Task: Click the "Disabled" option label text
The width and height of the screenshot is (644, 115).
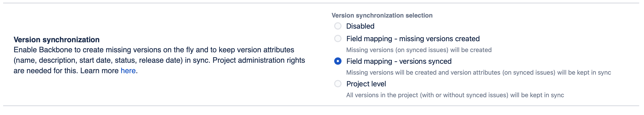Action: 360,26
